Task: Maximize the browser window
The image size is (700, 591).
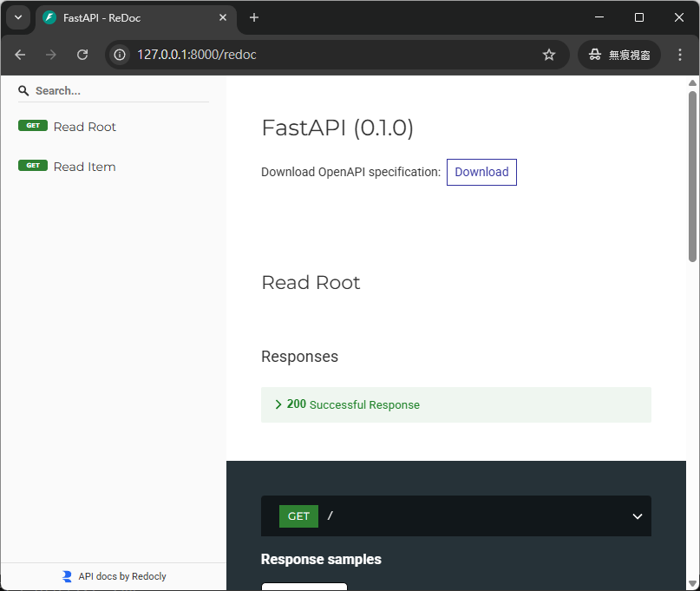Action: point(638,17)
